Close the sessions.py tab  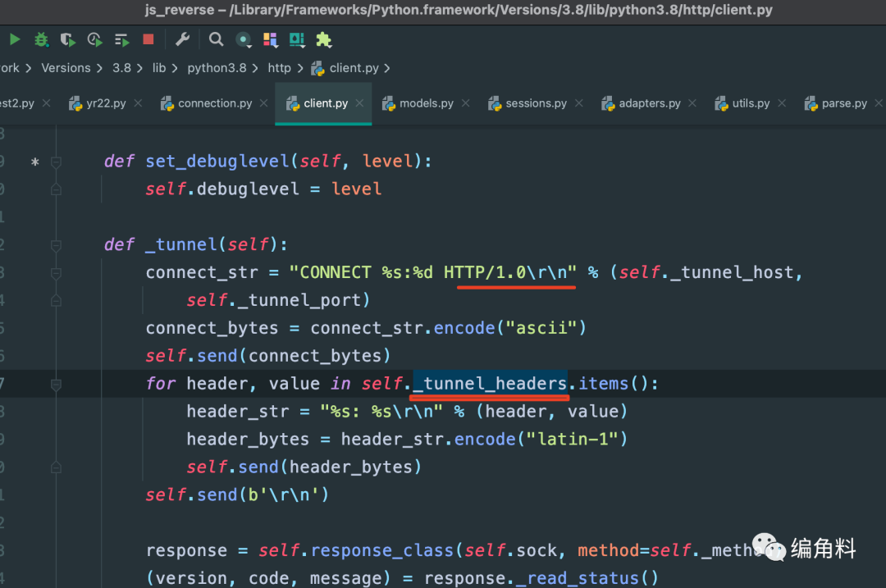click(579, 103)
